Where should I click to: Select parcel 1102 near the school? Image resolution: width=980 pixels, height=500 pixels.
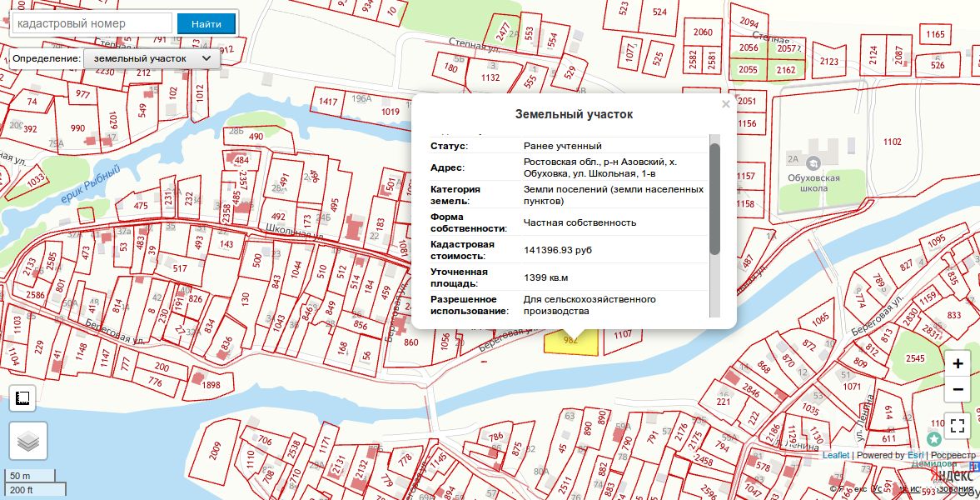click(893, 142)
